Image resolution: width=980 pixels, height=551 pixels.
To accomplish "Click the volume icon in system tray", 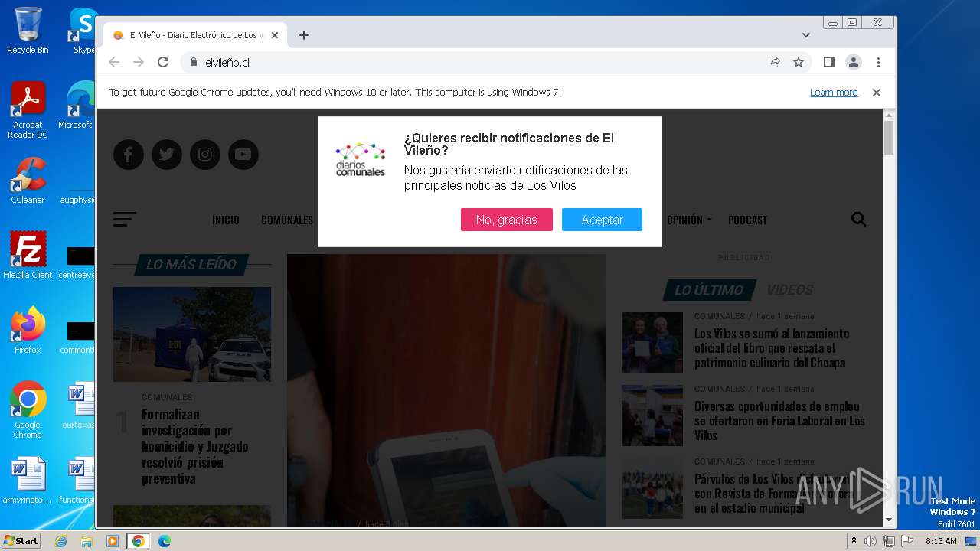I will pyautogui.click(x=871, y=541).
